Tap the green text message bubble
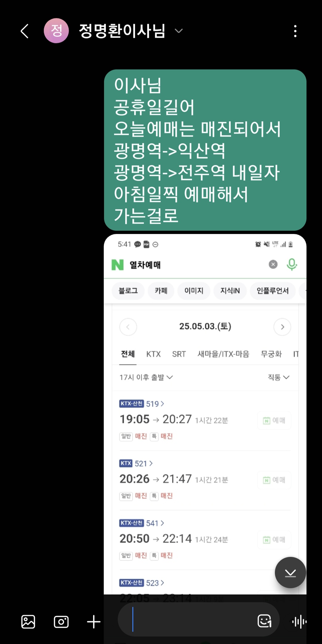This screenshot has height=644, width=322. click(x=205, y=150)
